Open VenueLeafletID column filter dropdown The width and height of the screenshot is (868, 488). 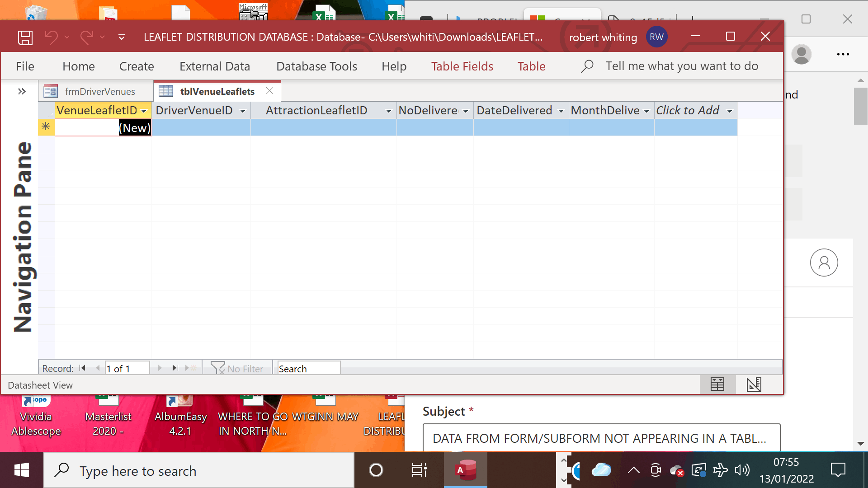[x=144, y=111]
